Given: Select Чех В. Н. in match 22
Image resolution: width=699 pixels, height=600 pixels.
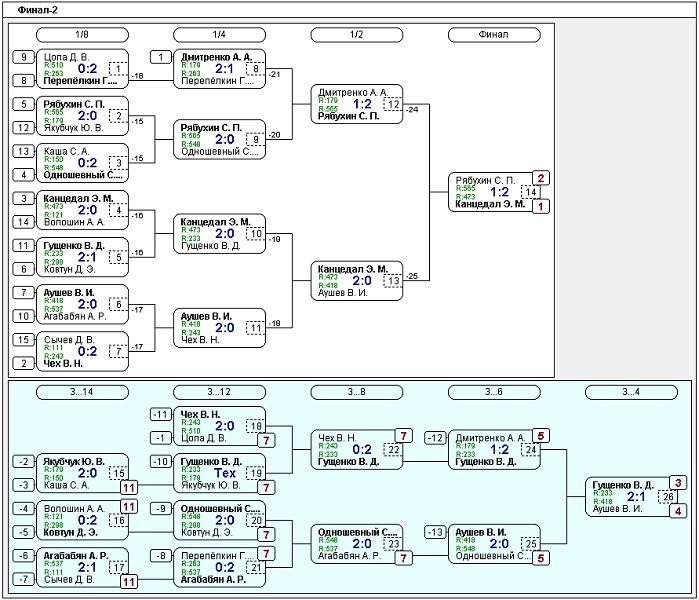Looking at the screenshot, I should tap(337, 438).
